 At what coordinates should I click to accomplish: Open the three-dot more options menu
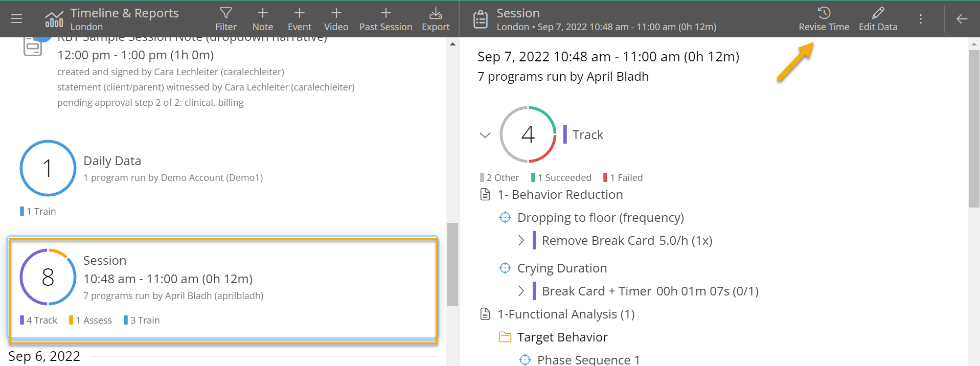(921, 19)
